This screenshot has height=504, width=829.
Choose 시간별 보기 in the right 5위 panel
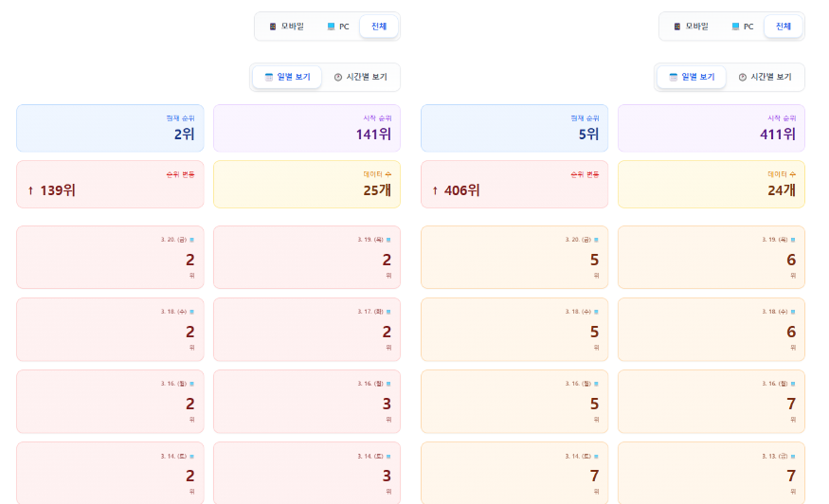pyautogui.click(x=765, y=78)
